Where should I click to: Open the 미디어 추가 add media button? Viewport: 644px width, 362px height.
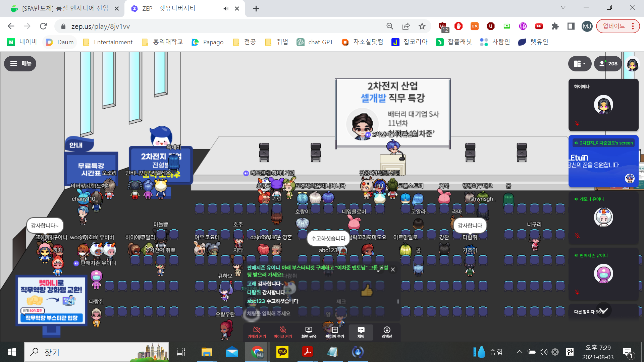point(335,332)
